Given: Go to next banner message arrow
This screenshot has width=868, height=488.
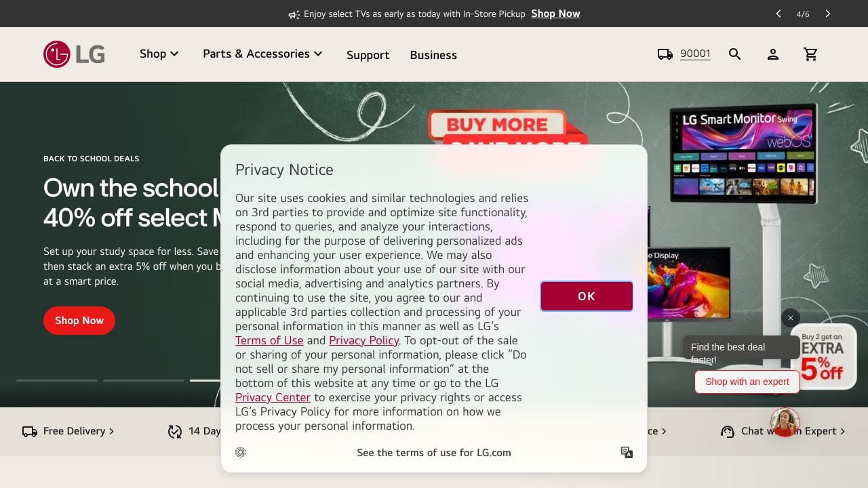Looking at the screenshot, I should tap(828, 14).
